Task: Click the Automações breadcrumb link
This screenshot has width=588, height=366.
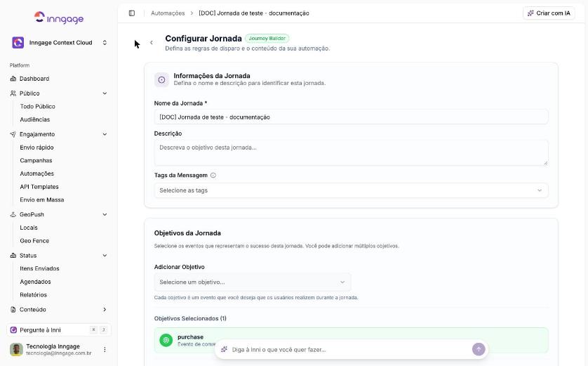Action: click(x=168, y=13)
